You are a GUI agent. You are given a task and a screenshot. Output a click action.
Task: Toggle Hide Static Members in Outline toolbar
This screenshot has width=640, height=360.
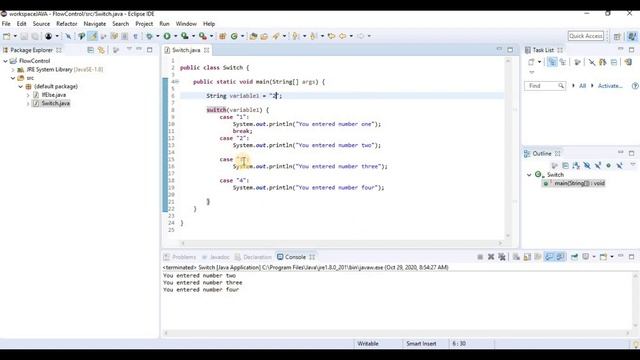(x=598, y=165)
